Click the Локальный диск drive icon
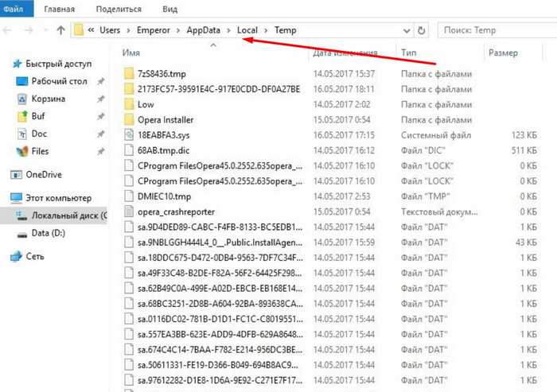 pos(22,215)
